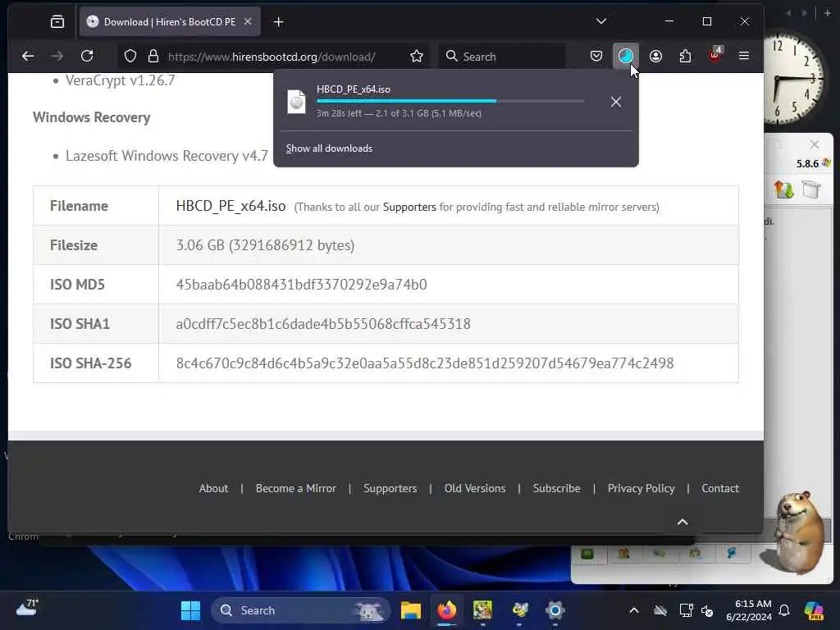Click the HBCD_PE_x64.iso filename link in table
The width and height of the screenshot is (840, 630).
[231, 206]
